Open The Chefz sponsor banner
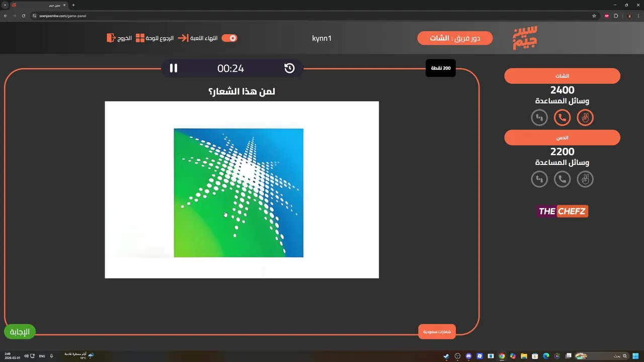 click(562, 211)
